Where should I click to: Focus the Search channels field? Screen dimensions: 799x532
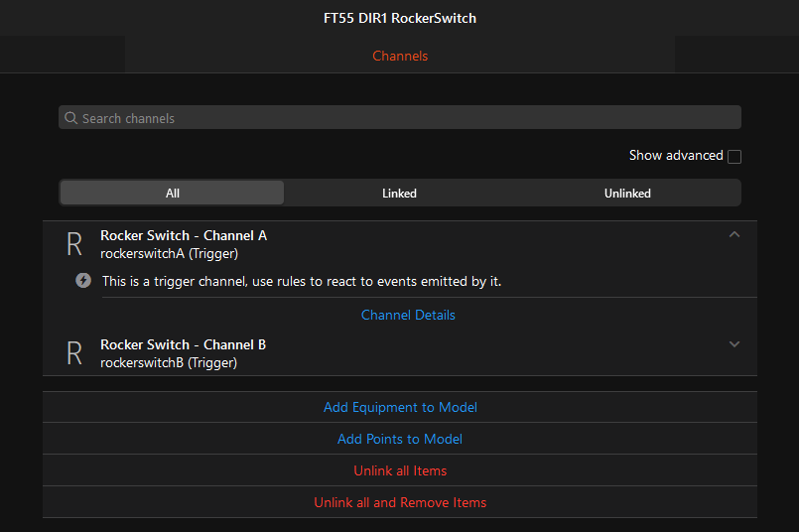click(x=407, y=118)
